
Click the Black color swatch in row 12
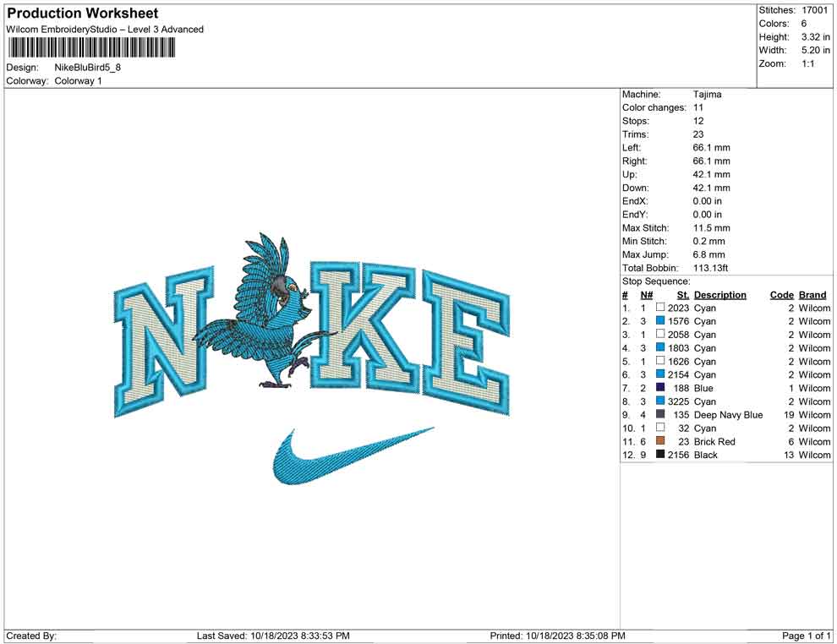660,454
